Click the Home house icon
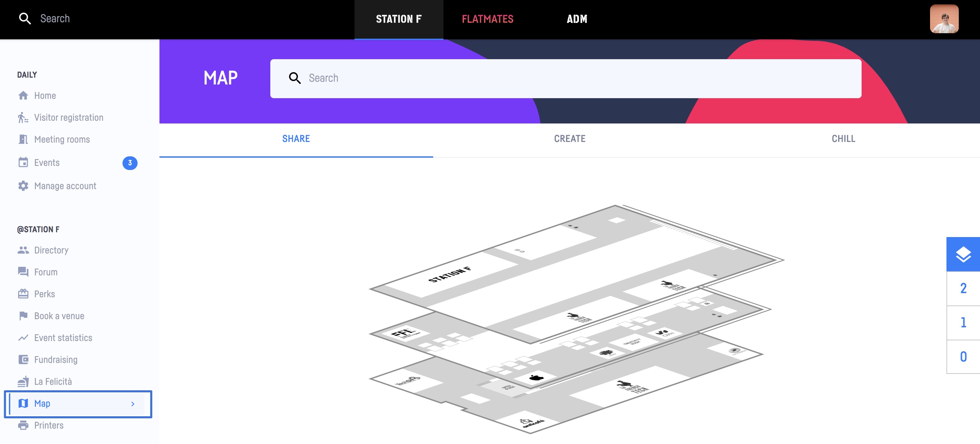The height and width of the screenshot is (444, 980). (x=23, y=95)
